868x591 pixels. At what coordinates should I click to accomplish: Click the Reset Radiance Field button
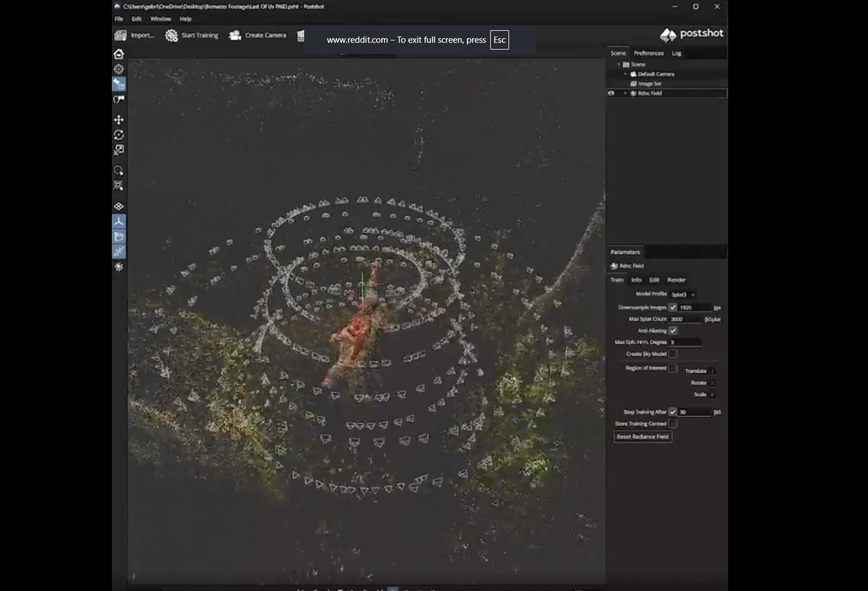tap(643, 436)
